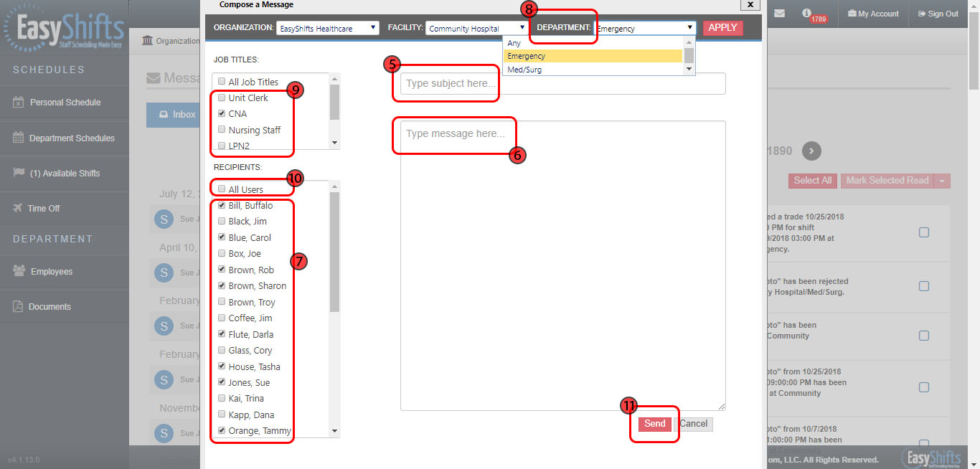Click into the subject field
Screen dimensions: 980x469
click(562, 83)
